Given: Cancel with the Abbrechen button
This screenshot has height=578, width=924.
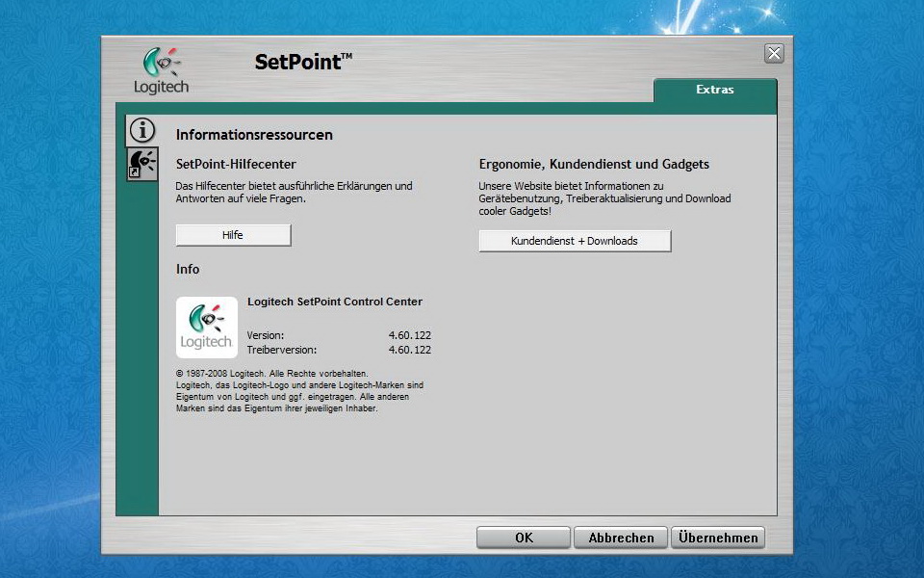Looking at the screenshot, I should coord(621,538).
